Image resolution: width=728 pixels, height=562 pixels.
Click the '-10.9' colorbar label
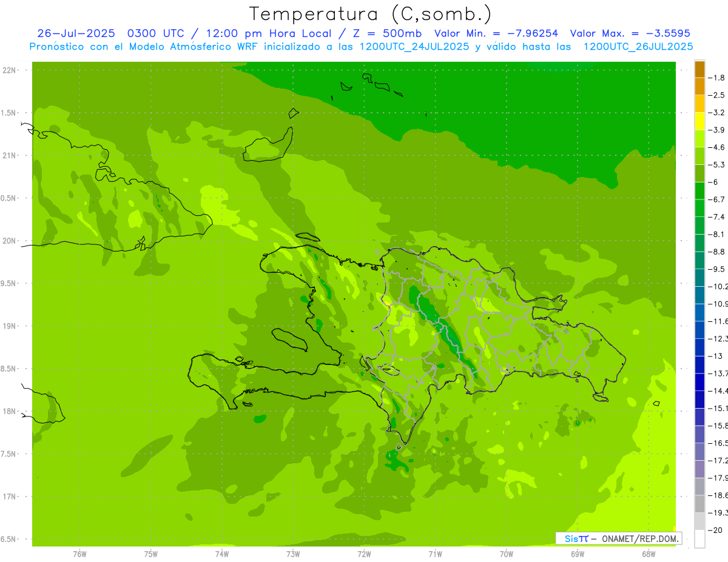point(718,304)
